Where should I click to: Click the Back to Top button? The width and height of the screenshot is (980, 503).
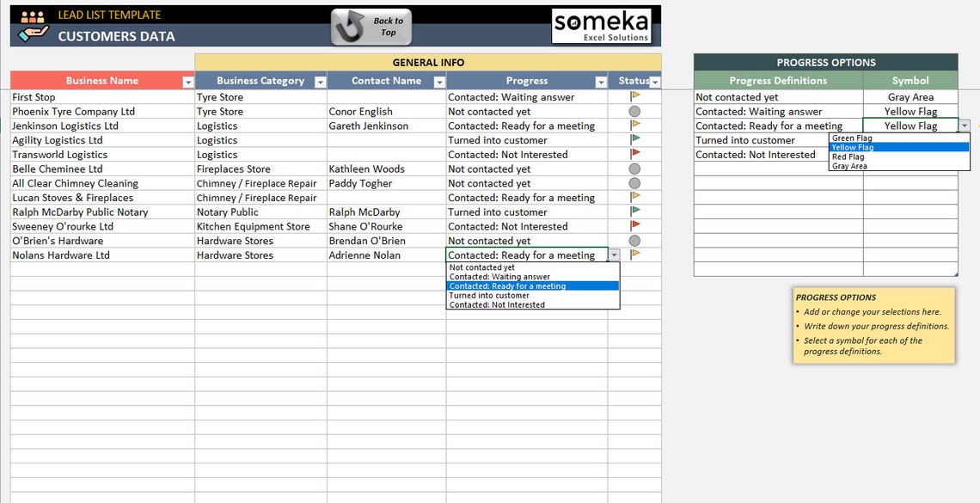[371, 27]
